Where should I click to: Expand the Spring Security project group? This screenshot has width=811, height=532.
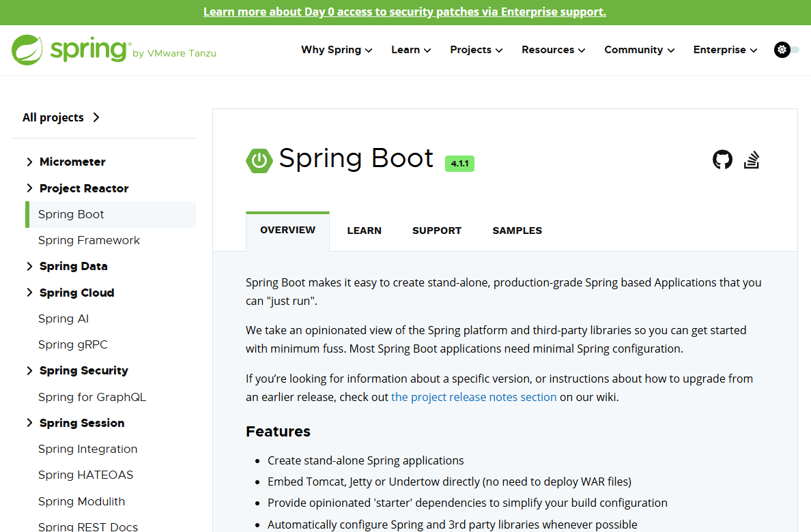(x=29, y=370)
